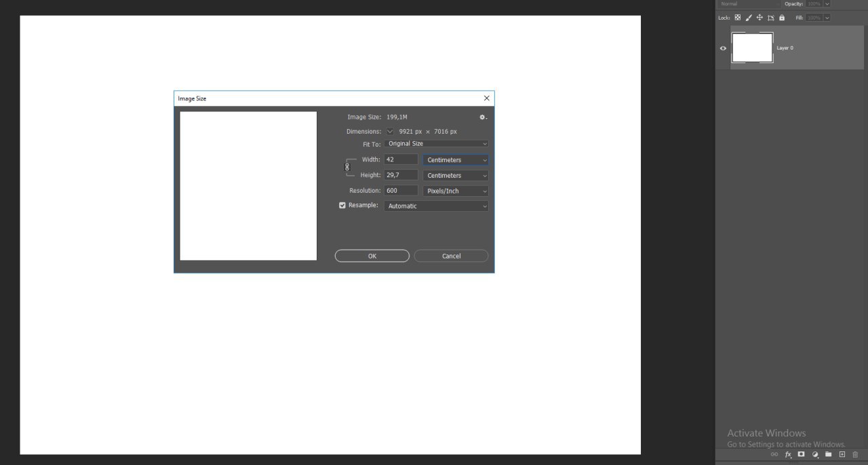Screen dimensions: 868x465
Task: Open the Fill slider dropdown arrow
Action: [x=827, y=18]
